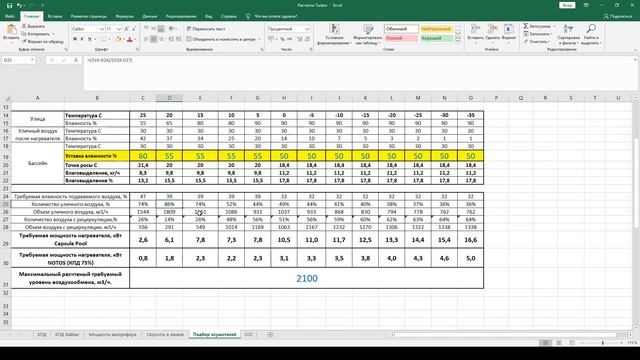
Task: Click the red font color A
Action: coord(130,39)
